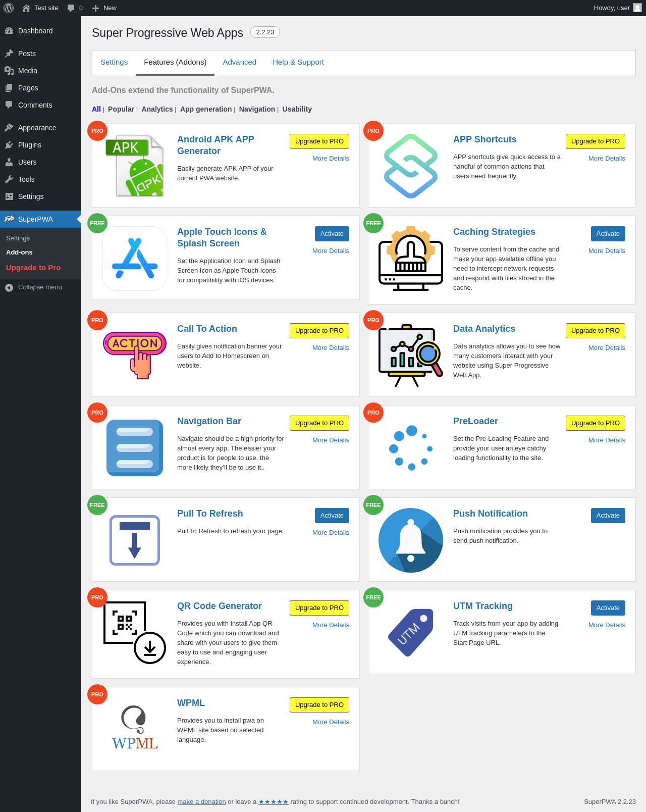This screenshot has height=812, width=646.
Task: Upgrade to PRO for WPML
Action: pos(319,705)
